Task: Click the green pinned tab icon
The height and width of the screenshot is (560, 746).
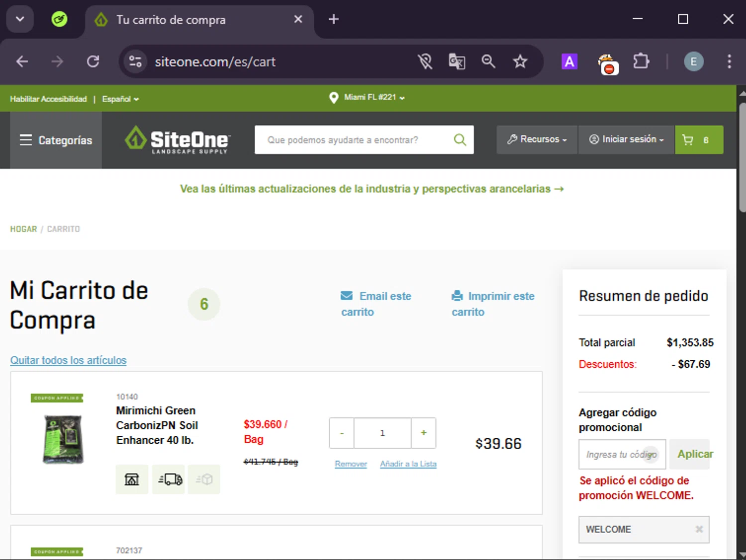Action: 59,19
